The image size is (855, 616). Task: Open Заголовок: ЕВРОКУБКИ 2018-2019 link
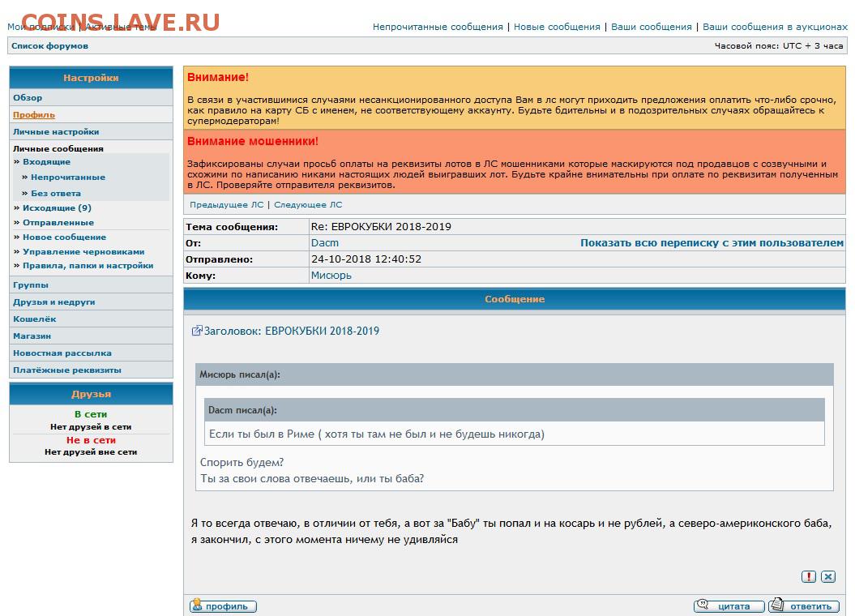coord(291,331)
